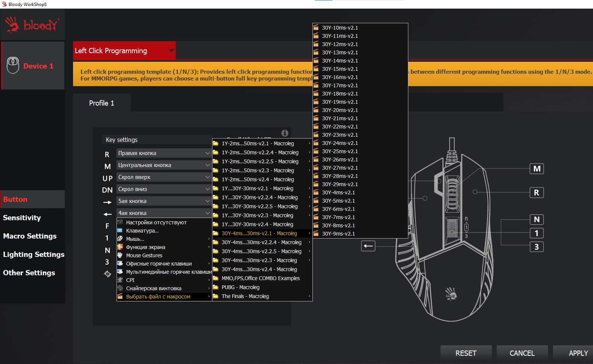
Task: Open the Lighting Settings section
Action: pyautogui.click(x=34, y=255)
